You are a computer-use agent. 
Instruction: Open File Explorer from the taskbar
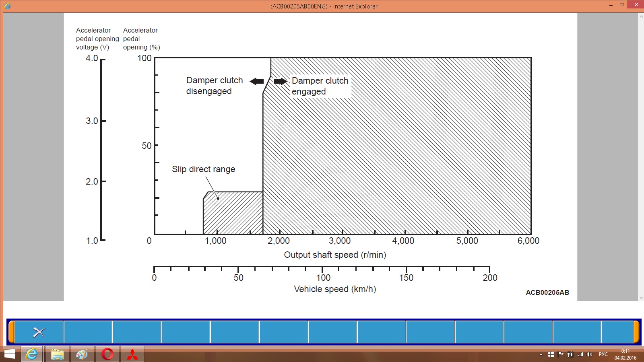(57, 354)
